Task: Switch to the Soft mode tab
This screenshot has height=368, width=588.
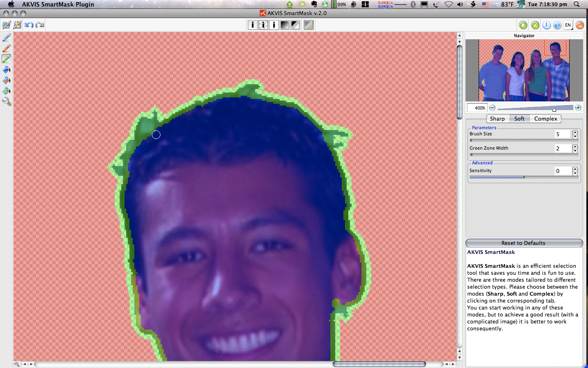Action: coord(519,119)
